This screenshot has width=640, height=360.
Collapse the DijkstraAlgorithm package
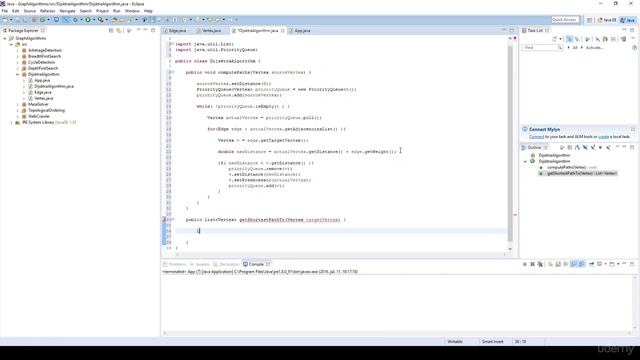click(x=18, y=74)
